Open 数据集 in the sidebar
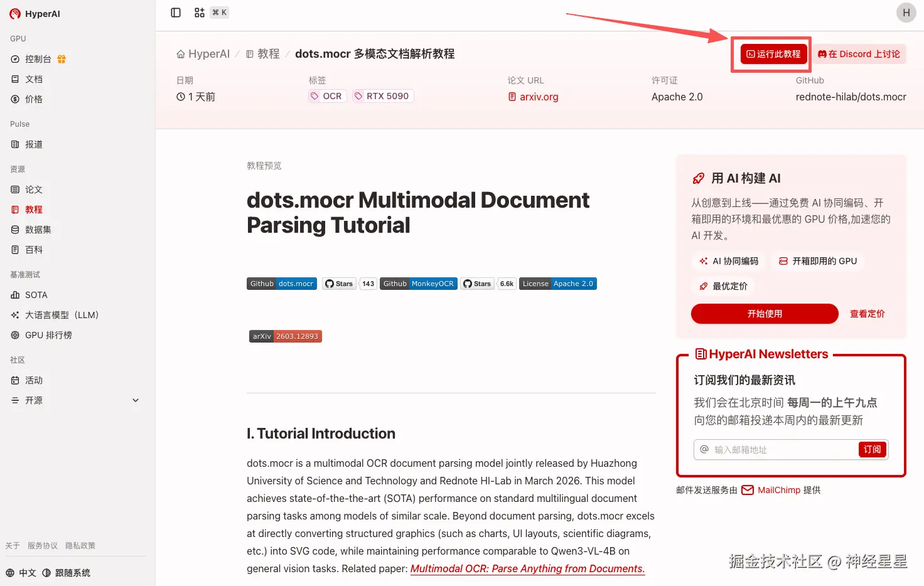This screenshot has width=924, height=586. pos(38,230)
